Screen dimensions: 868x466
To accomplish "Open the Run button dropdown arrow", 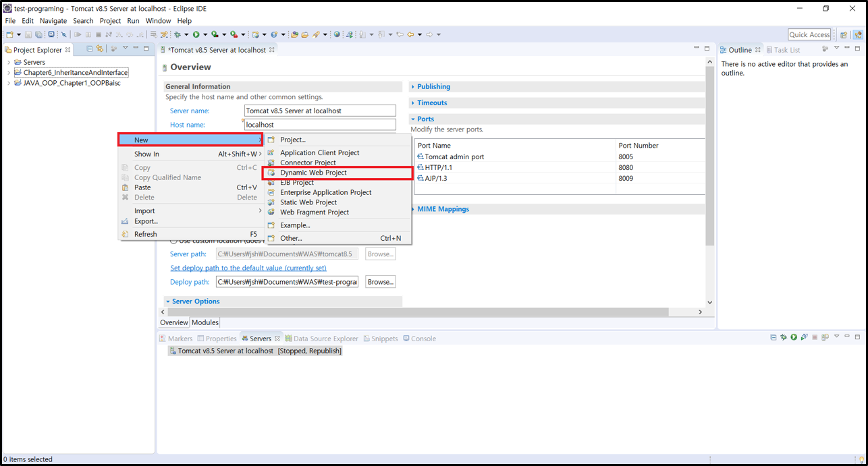I will tap(205, 34).
